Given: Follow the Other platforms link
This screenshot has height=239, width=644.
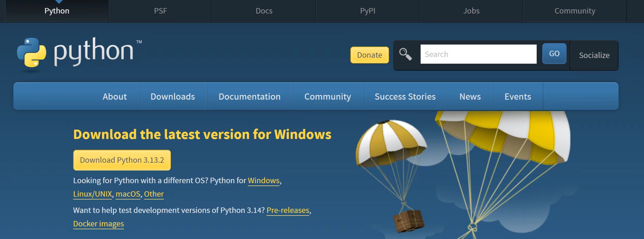Looking at the screenshot, I should 154,194.
